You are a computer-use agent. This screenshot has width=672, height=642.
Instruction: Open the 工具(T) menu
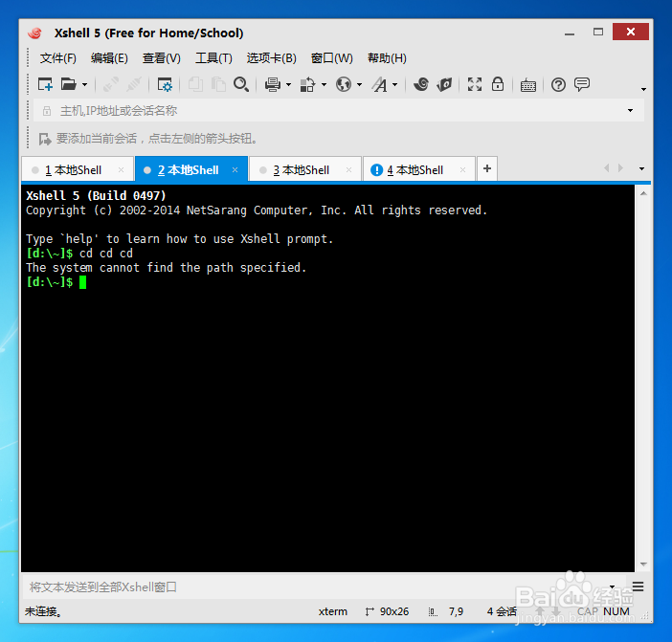tap(213, 57)
